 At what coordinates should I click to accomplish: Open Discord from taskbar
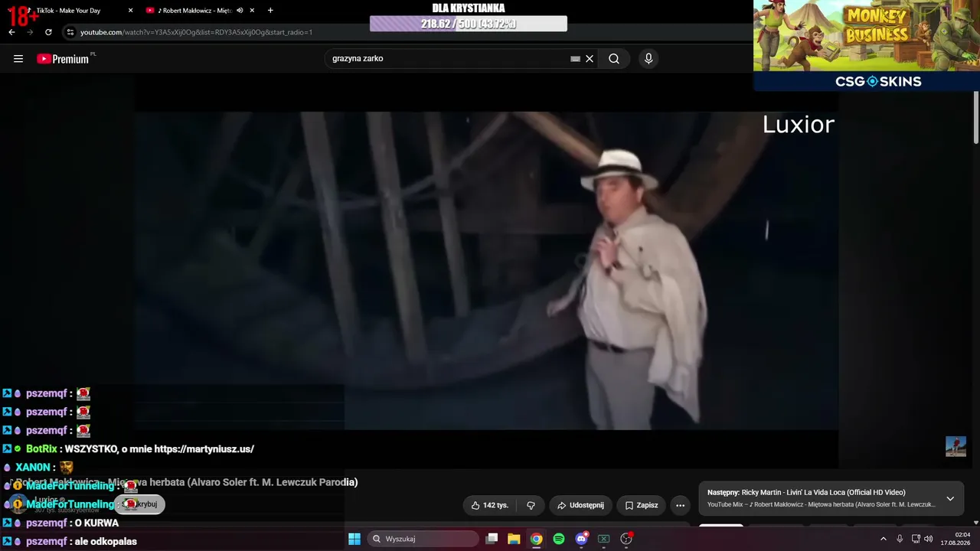click(581, 539)
